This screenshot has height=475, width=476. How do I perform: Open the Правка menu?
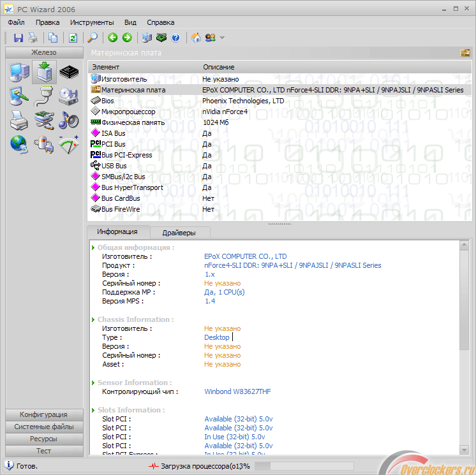(x=47, y=22)
